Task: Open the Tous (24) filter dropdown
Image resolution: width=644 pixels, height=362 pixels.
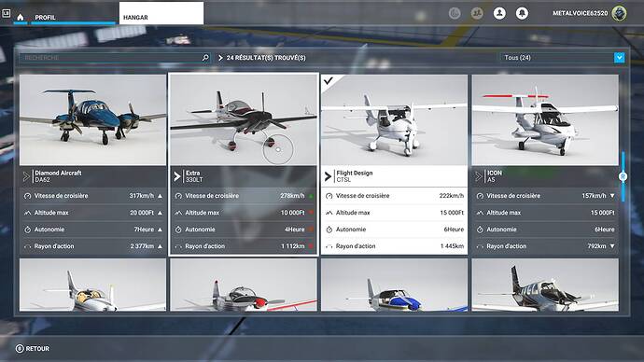Action: coord(562,58)
